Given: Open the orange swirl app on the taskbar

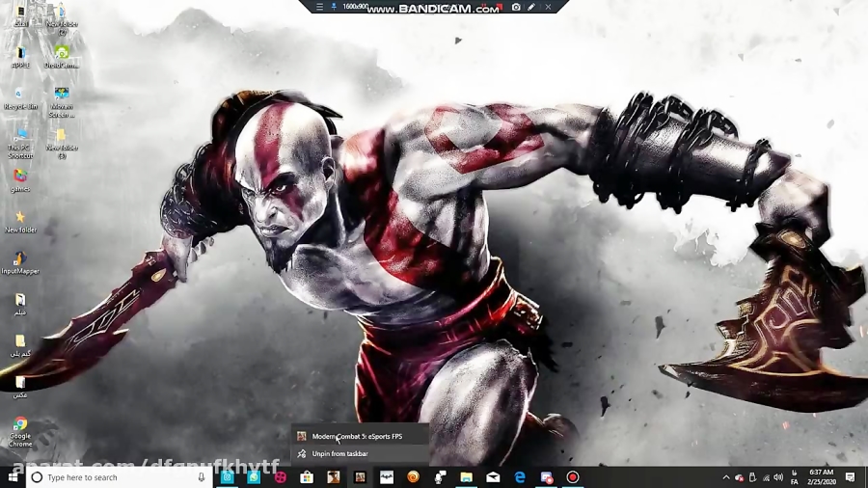Looking at the screenshot, I should (413, 477).
